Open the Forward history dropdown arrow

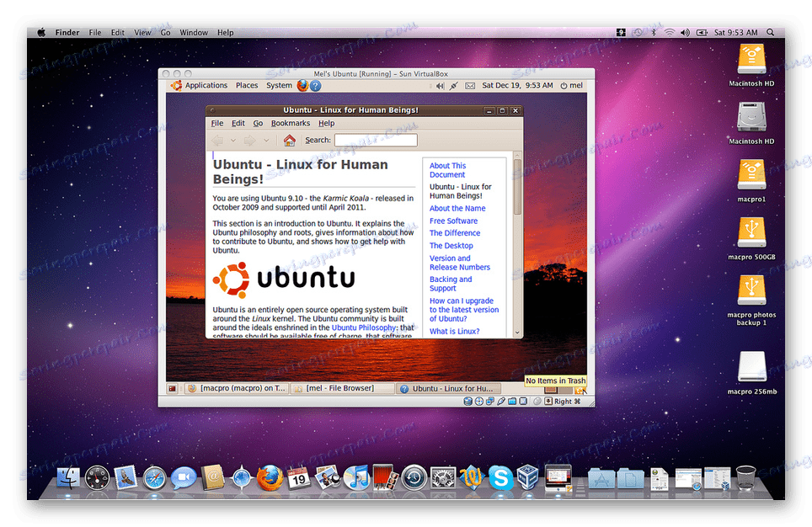point(266,141)
